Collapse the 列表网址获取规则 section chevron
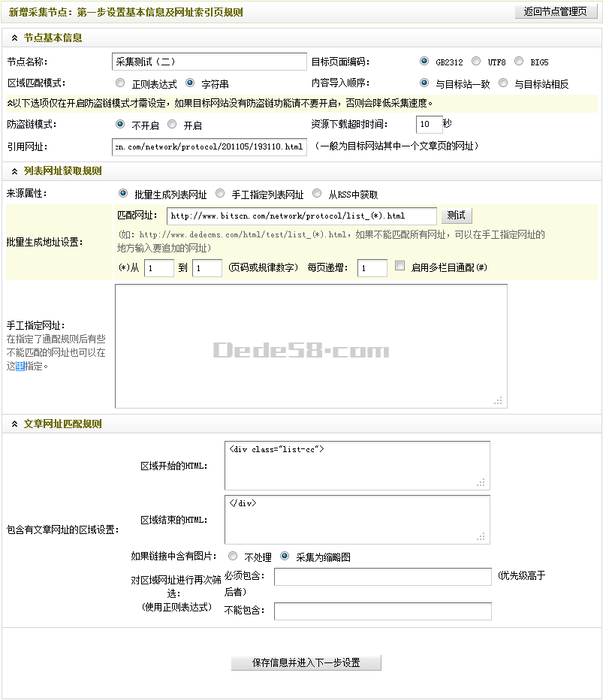 coord(15,171)
